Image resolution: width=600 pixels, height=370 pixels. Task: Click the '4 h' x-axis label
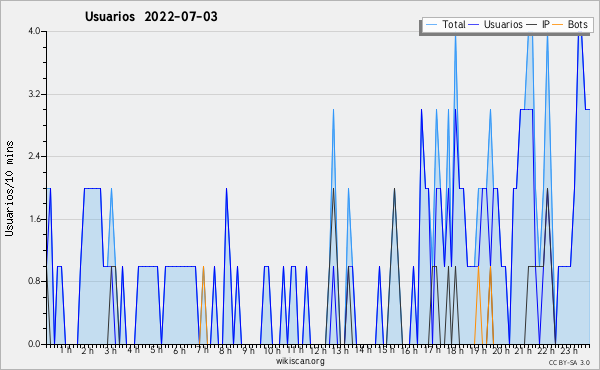[134, 350]
